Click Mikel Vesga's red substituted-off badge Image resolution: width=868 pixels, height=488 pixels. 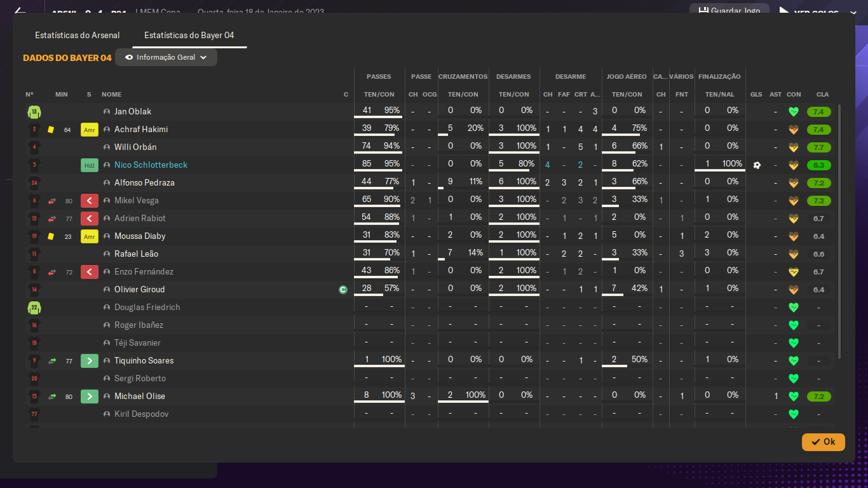coord(90,201)
